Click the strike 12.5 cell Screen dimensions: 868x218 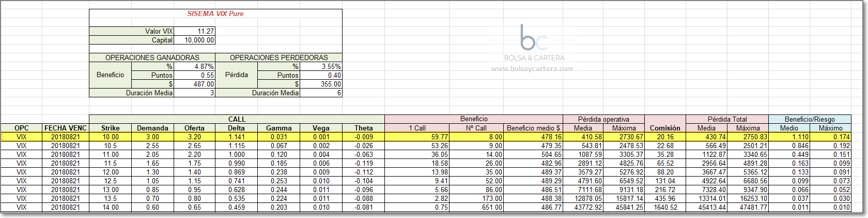click(x=111, y=181)
